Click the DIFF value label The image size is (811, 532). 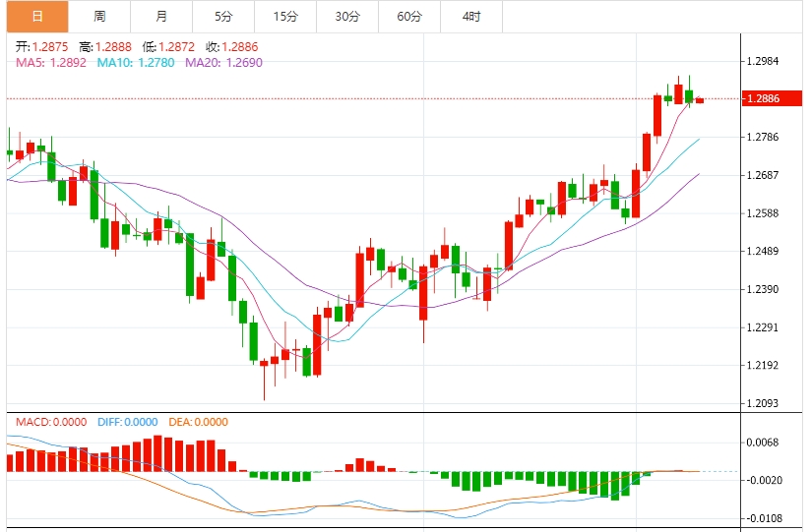point(127,422)
